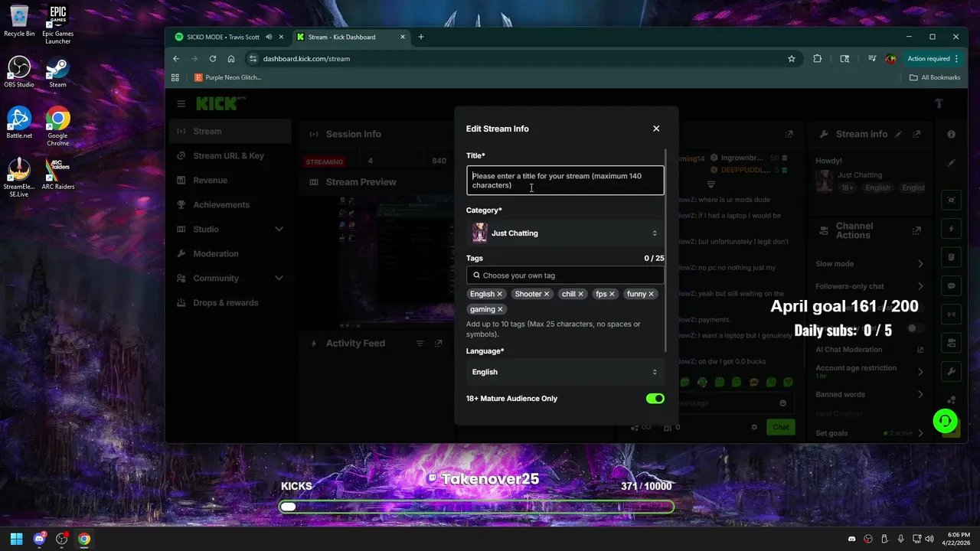Close the Edit Stream Info dialog
Screen dimensions: 980x551
[656, 129]
